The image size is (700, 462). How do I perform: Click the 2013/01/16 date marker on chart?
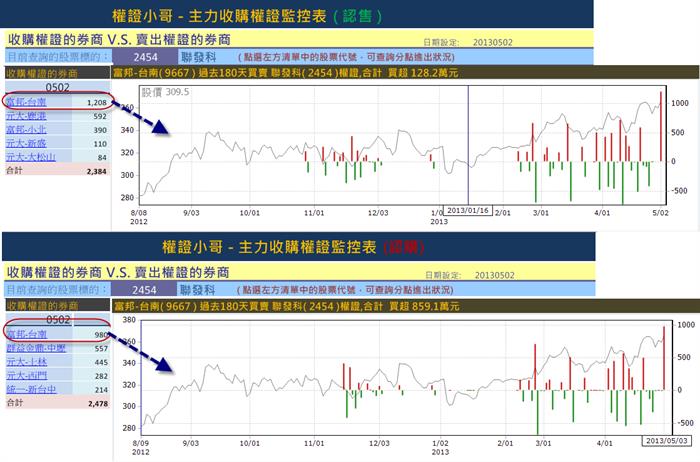pyautogui.click(x=468, y=210)
